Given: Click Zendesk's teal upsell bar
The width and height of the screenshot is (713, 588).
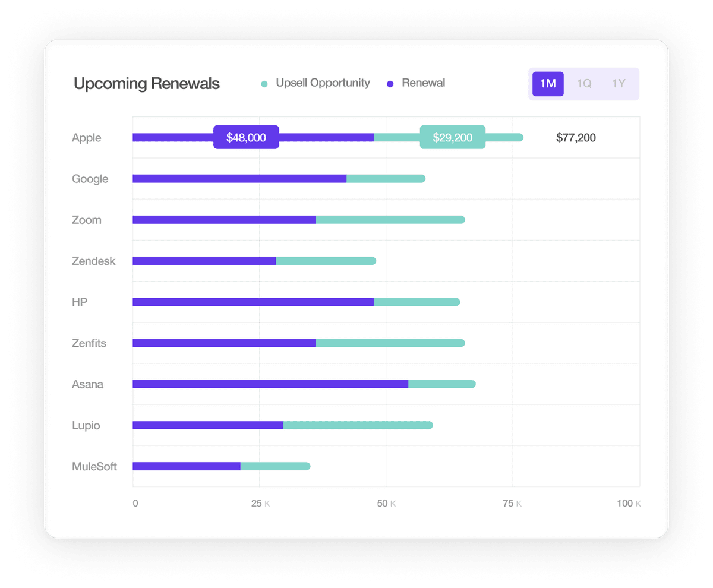Looking at the screenshot, I should (326, 261).
